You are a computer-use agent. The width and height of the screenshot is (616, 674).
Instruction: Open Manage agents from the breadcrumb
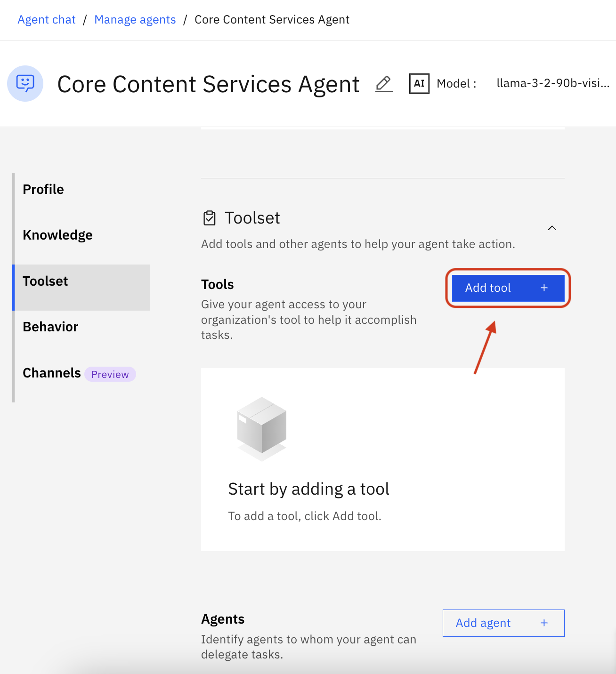point(135,19)
